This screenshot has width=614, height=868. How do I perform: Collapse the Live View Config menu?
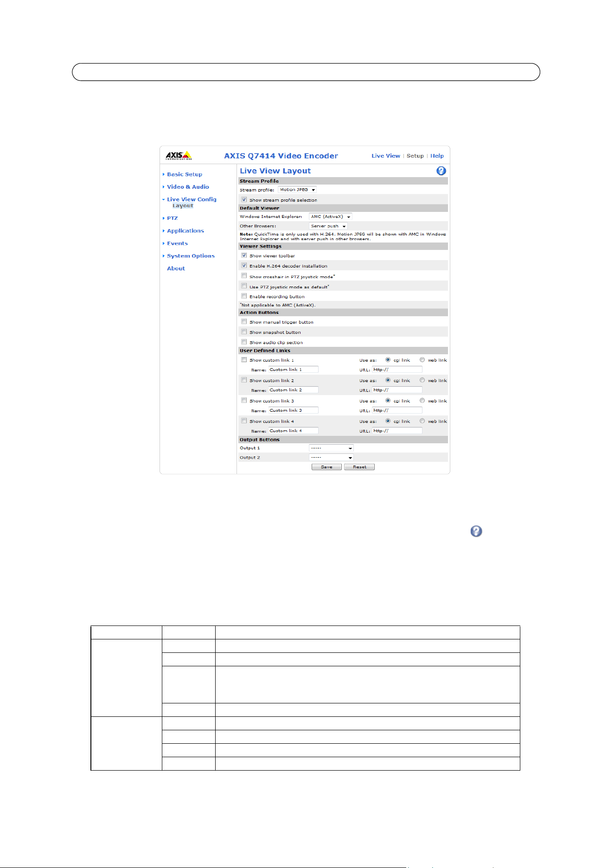(192, 199)
